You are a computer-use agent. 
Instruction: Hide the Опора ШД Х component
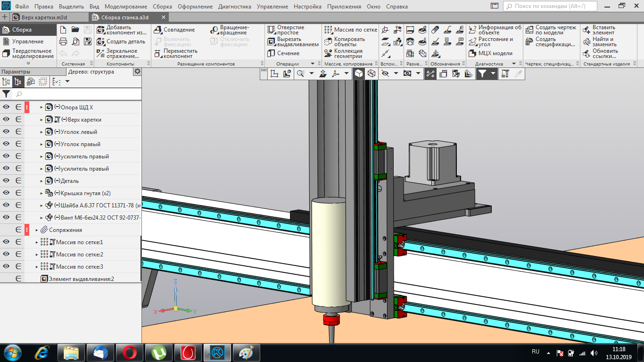point(7,107)
